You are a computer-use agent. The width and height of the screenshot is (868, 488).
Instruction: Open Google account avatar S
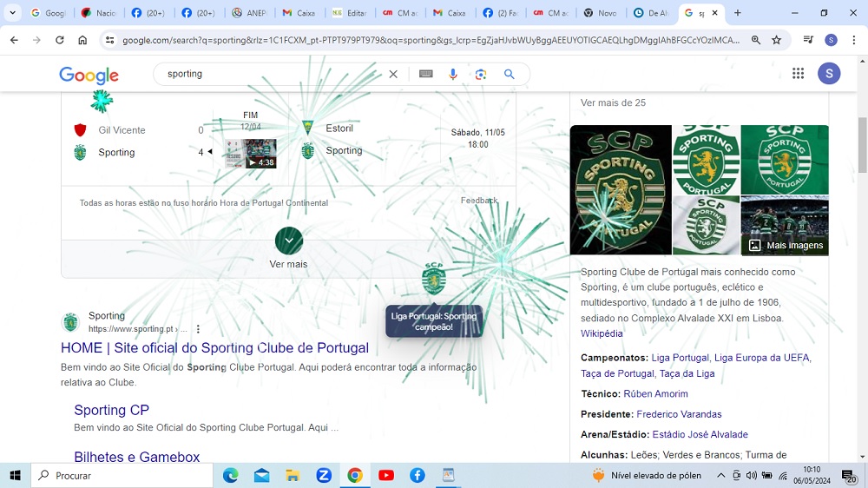pos(829,73)
